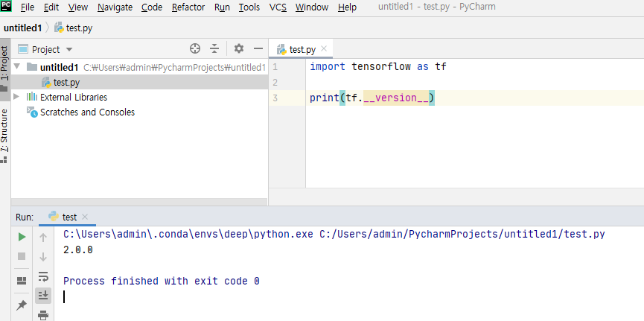The width and height of the screenshot is (644, 321).
Task: Open the Tools menu
Action: click(x=249, y=7)
